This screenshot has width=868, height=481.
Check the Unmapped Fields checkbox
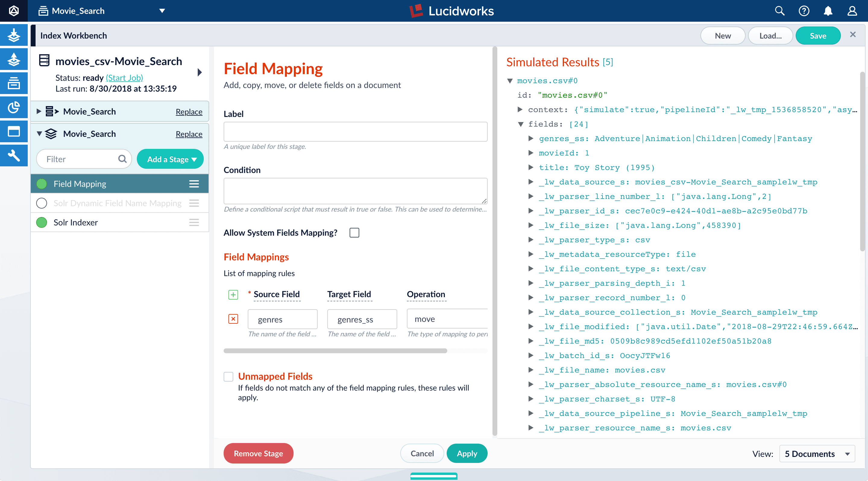point(228,376)
